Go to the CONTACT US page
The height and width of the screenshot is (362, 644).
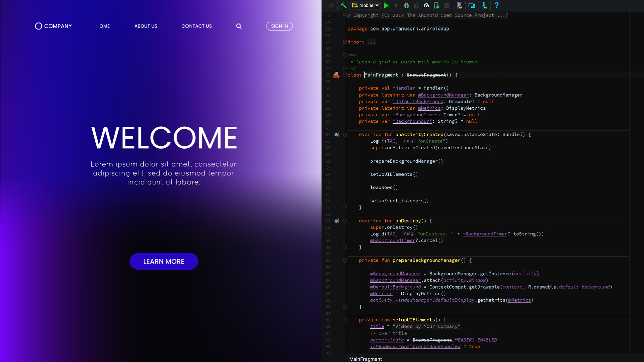197,26
